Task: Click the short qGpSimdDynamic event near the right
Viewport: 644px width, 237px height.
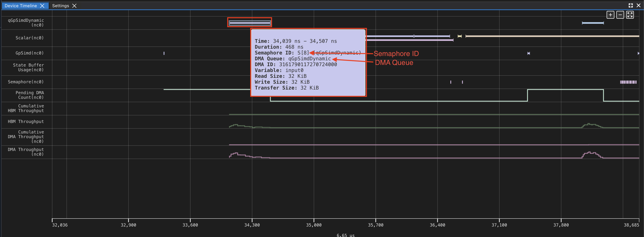Action: (x=593, y=23)
